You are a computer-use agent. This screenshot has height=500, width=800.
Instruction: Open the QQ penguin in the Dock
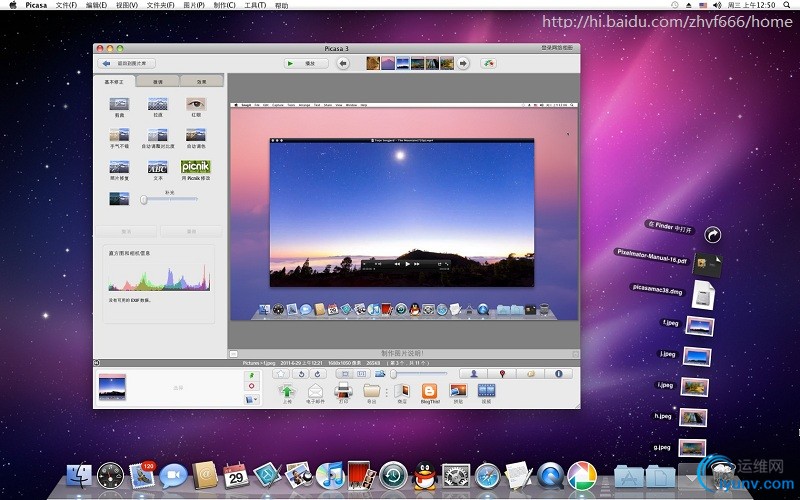tap(424, 476)
